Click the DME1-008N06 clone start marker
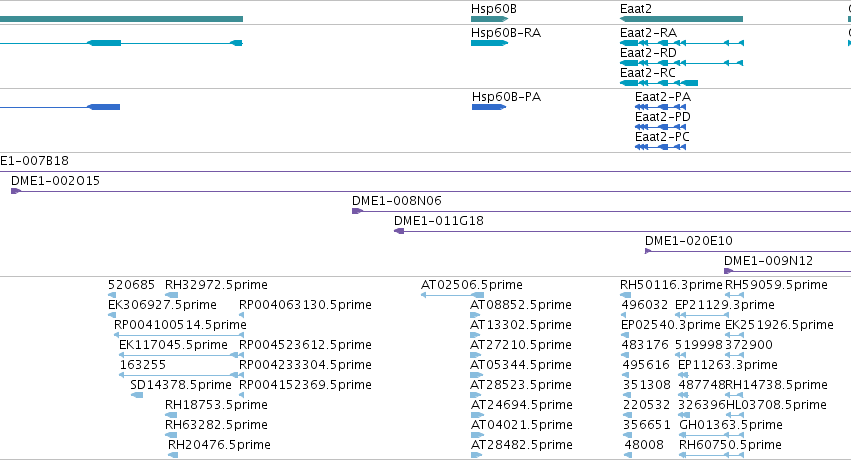The width and height of the screenshot is (851, 460). tap(357, 211)
